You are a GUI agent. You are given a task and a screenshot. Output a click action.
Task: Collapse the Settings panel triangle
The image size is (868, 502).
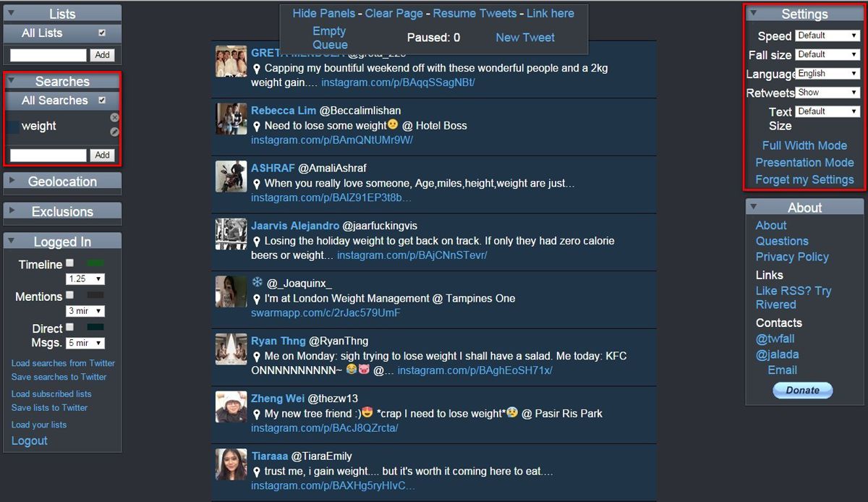click(x=753, y=12)
